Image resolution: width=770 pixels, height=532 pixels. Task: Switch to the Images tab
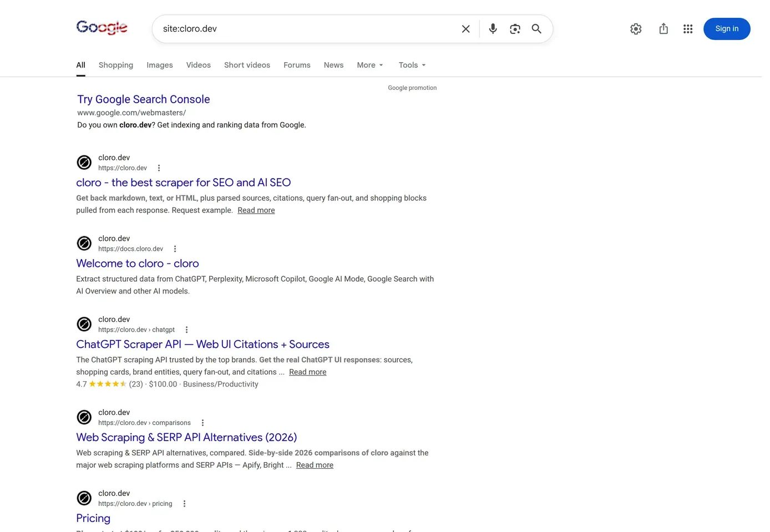point(160,65)
